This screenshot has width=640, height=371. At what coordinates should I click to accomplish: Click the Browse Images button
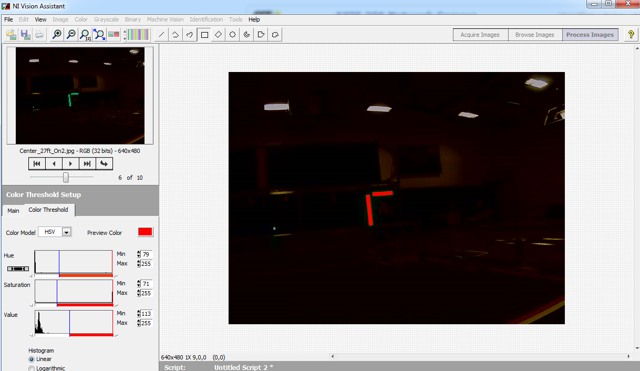point(535,35)
